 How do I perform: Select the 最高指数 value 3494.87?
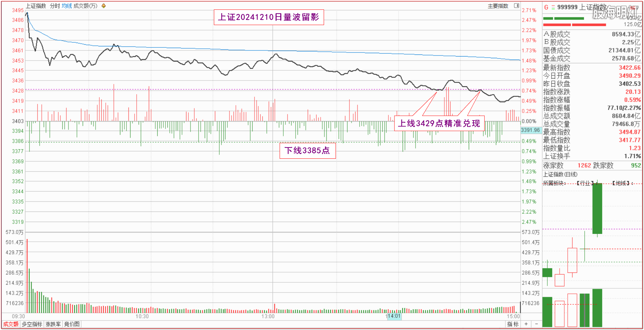[630, 132]
